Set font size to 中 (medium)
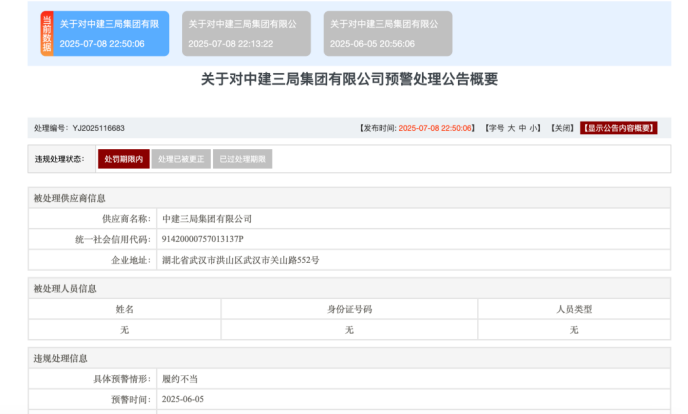Viewport: 688px width, 414px height. [523, 128]
